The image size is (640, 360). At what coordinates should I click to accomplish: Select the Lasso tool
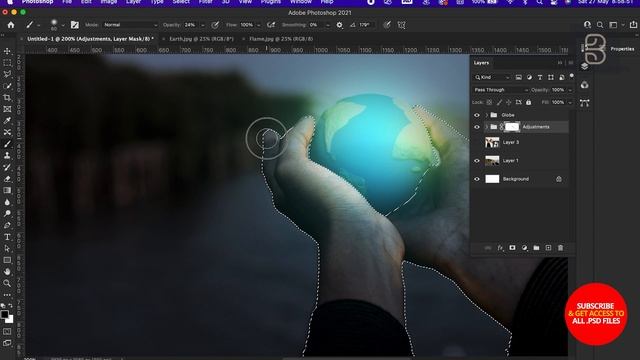click(x=7, y=74)
